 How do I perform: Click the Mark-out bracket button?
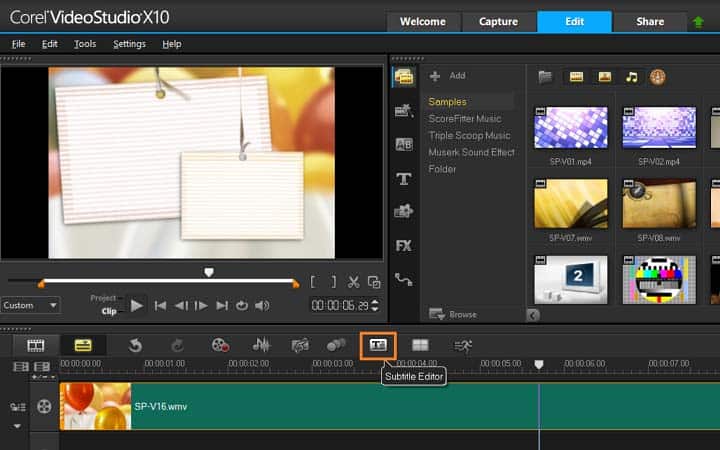[x=333, y=282]
